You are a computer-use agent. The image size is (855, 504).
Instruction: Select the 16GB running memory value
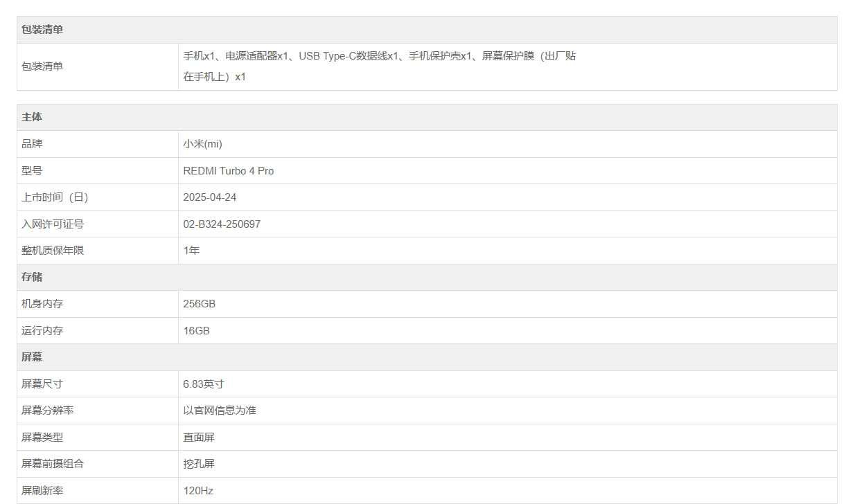pyautogui.click(x=196, y=331)
